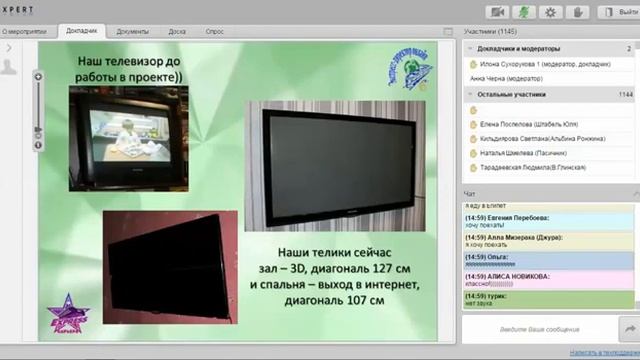The height and width of the screenshot is (360, 640).
Task: Switch to the Опрос tab
Action: [215, 31]
